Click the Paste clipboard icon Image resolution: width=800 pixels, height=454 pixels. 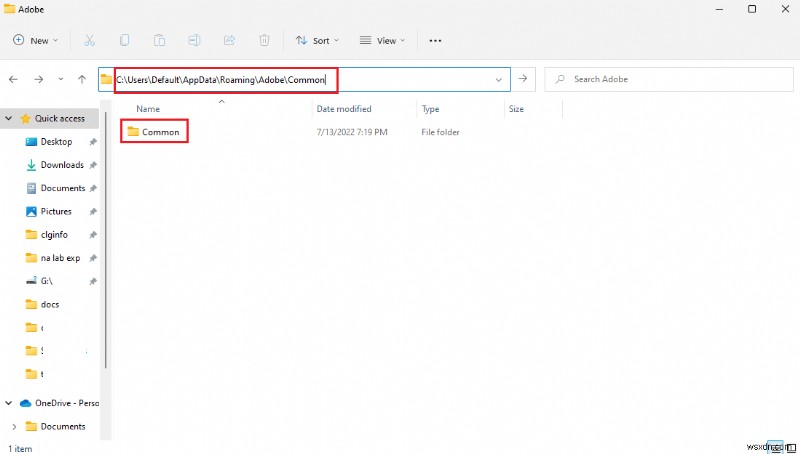point(159,40)
